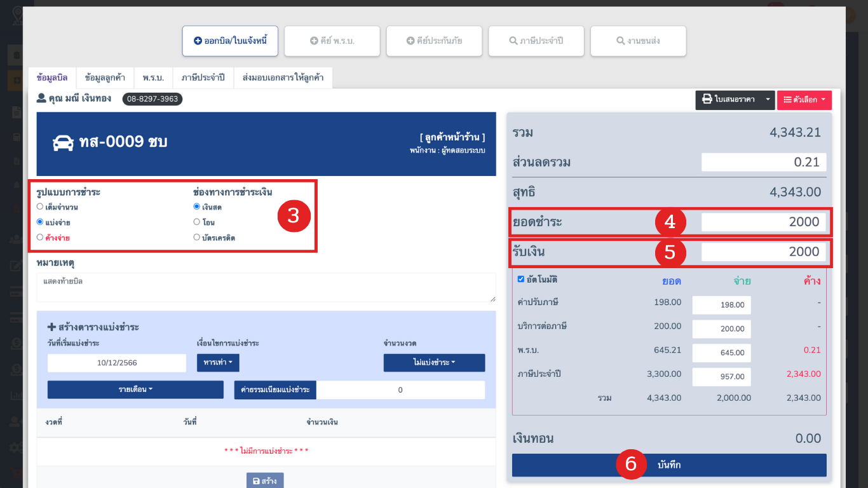
Task: Click คีย์ พ.ร.บ. button
Action: click(332, 41)
